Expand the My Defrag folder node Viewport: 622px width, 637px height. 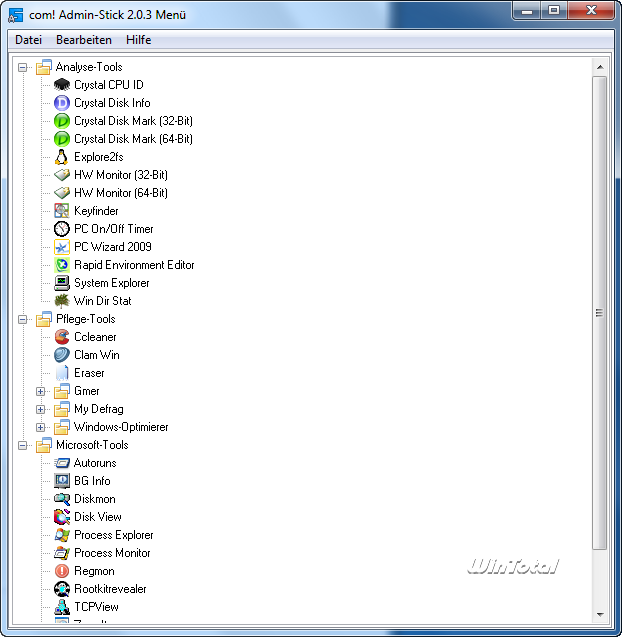(40, 410)
